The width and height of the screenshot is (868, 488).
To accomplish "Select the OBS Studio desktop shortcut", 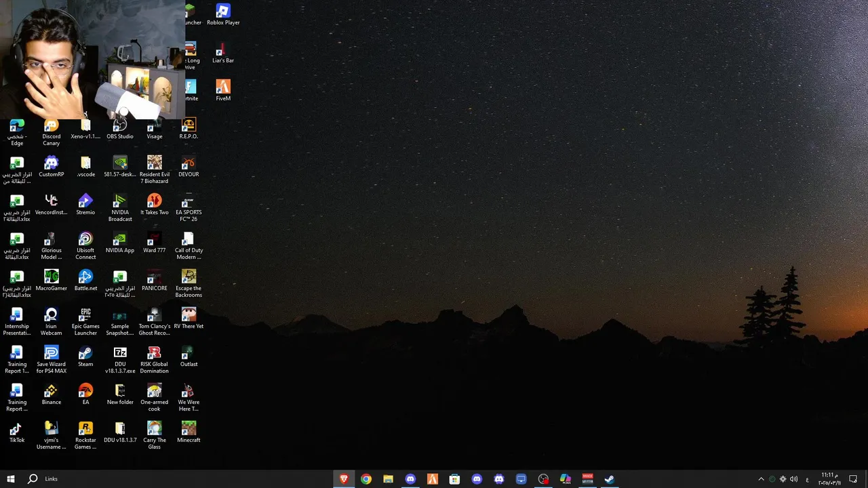I will 120,129.
